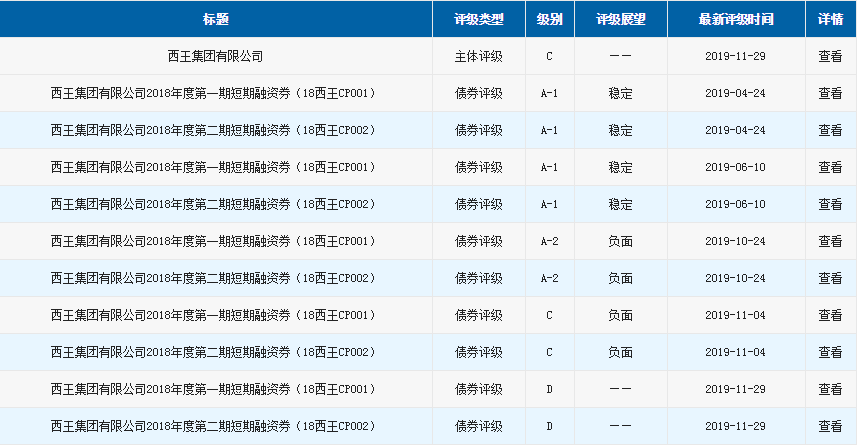
Task: Click the 评级类型 column header
Action: (479, 19)
